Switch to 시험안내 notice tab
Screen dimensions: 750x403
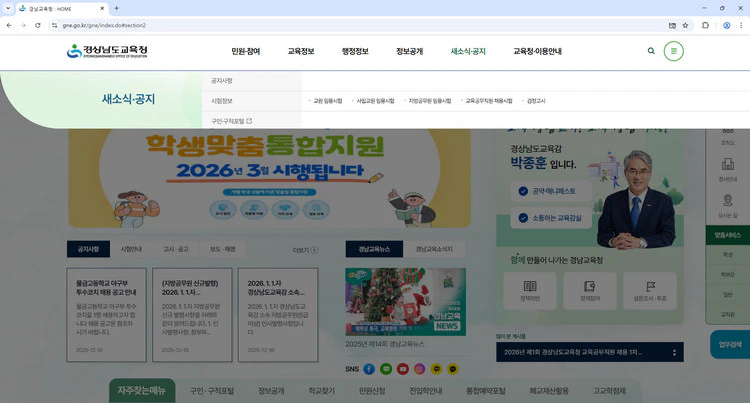(x=131, y=249)
